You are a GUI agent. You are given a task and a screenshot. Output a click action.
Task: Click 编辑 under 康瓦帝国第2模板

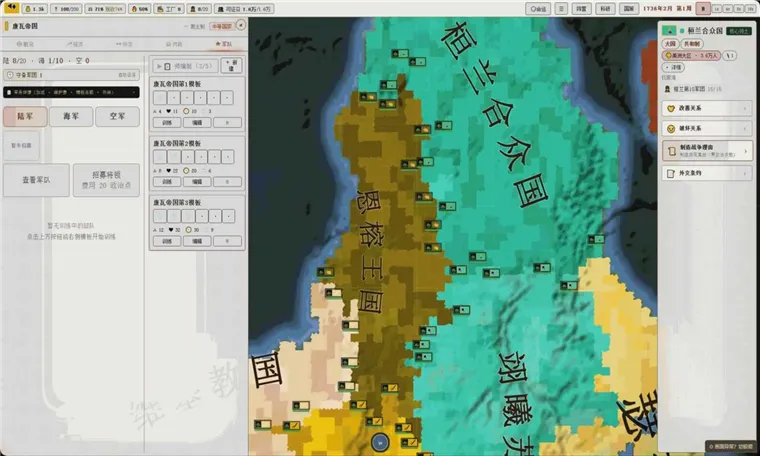click(x=197, y=182)
